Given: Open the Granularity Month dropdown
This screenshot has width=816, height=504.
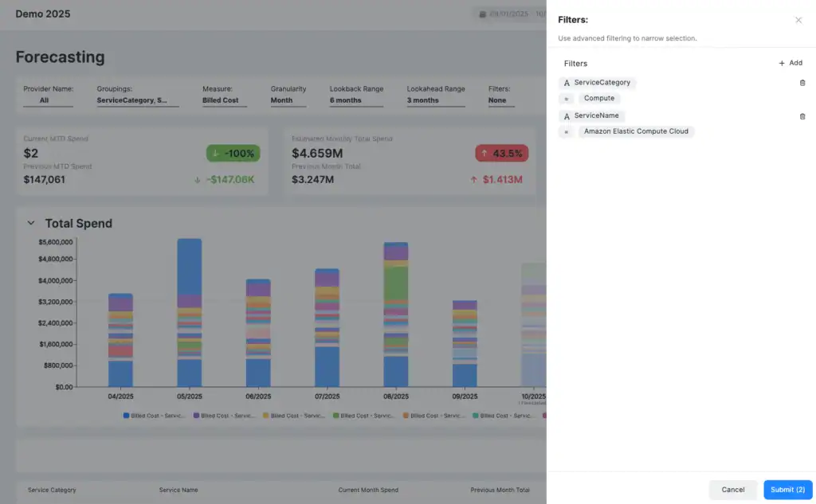Looking at the screenshot, I should 288,100.
